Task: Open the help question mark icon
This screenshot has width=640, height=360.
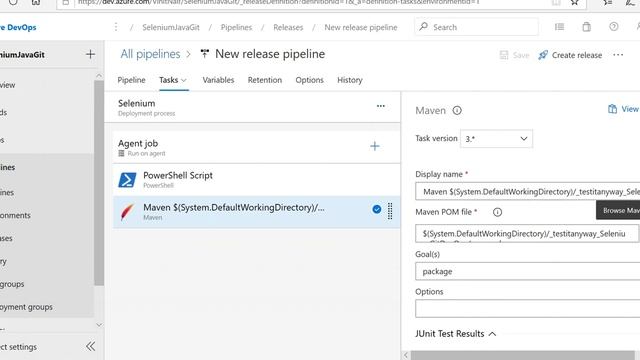Action: tap(613, 27)
